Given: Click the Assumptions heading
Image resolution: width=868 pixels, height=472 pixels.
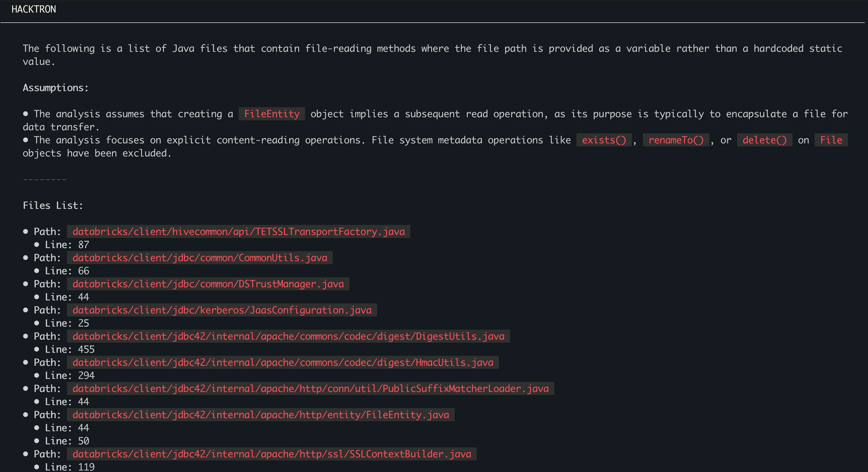Looking at the screenshot, I should (56, 88).
